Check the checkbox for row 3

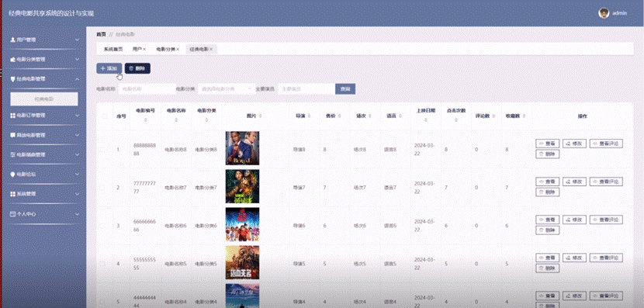(x=102, y=226)
